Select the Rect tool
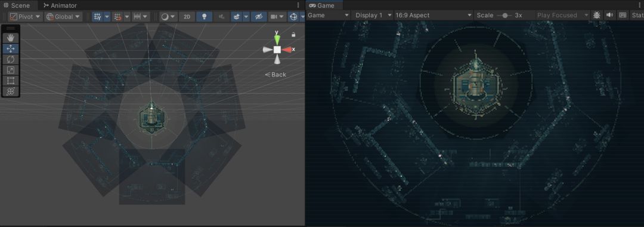The image size is (644, 227). pyautogui.click(x=11, y=81)
